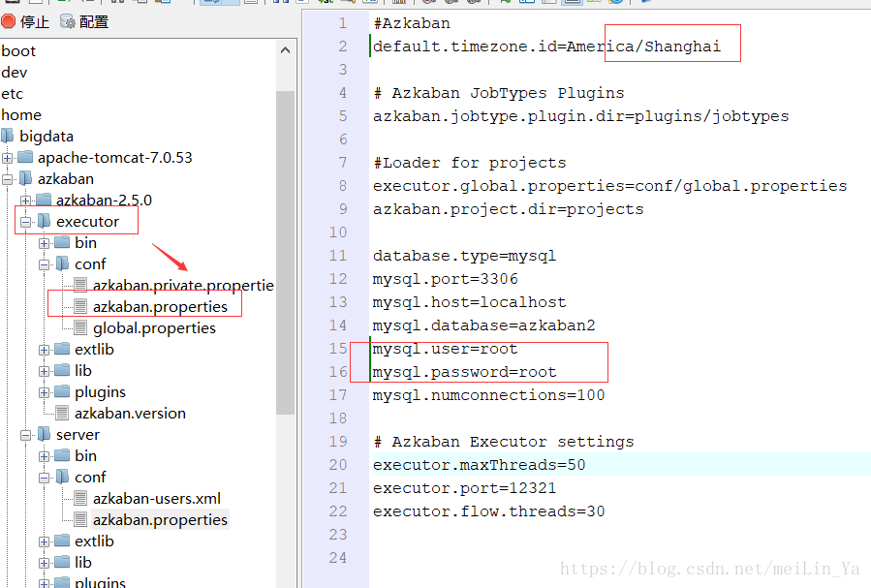871x588 pixels.
Task: Expand the plugins node under executor
Action: [44, 392]
